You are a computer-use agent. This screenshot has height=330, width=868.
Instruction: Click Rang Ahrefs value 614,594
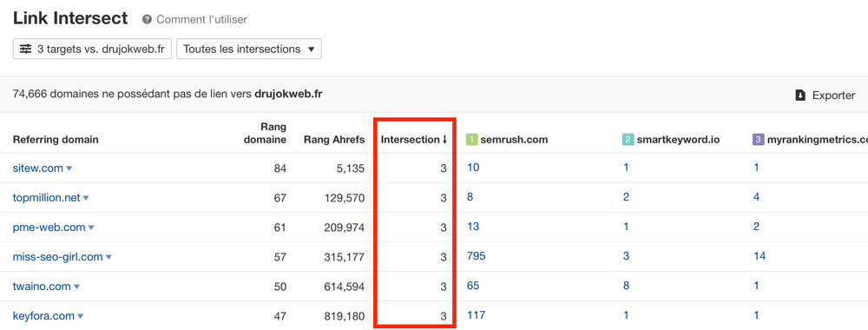tap(345, 287)
